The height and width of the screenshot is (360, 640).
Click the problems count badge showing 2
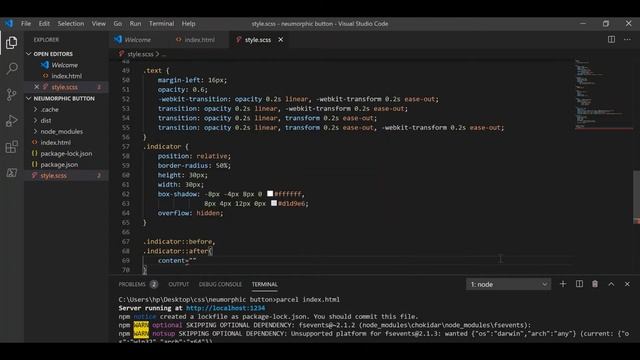tap(153, 284)
